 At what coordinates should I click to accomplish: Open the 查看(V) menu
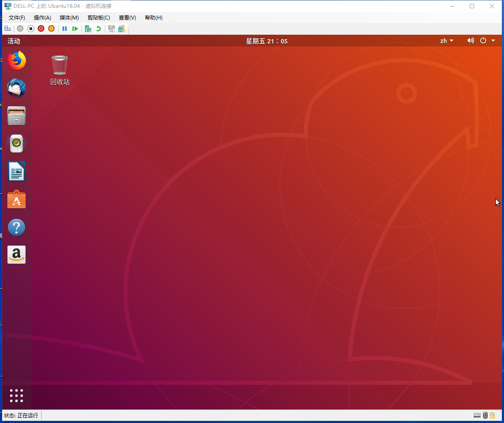(x=127, y=18)
